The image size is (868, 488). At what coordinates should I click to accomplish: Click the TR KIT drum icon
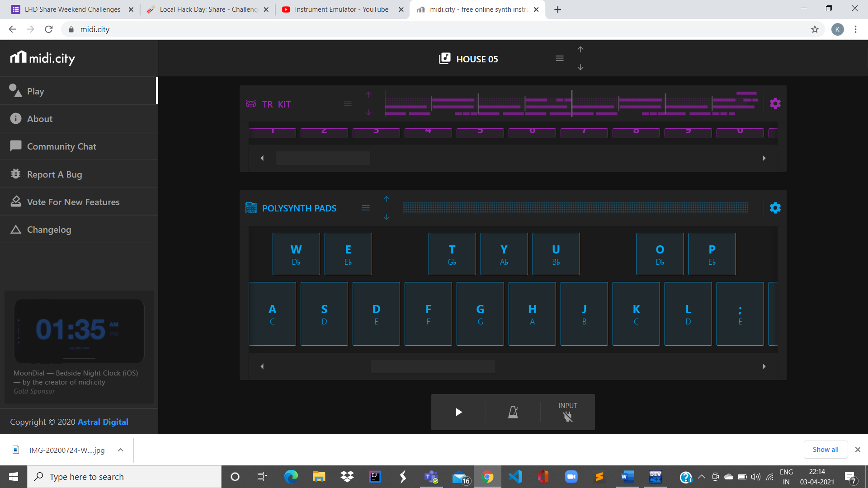251,104
